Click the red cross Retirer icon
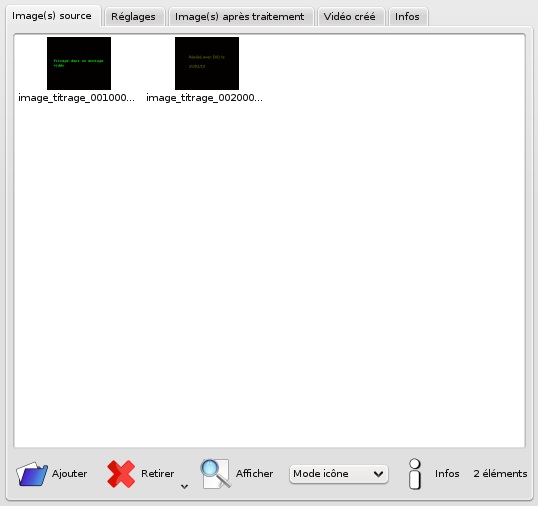This screenshot has width=538, height=506. pos(121,474)
